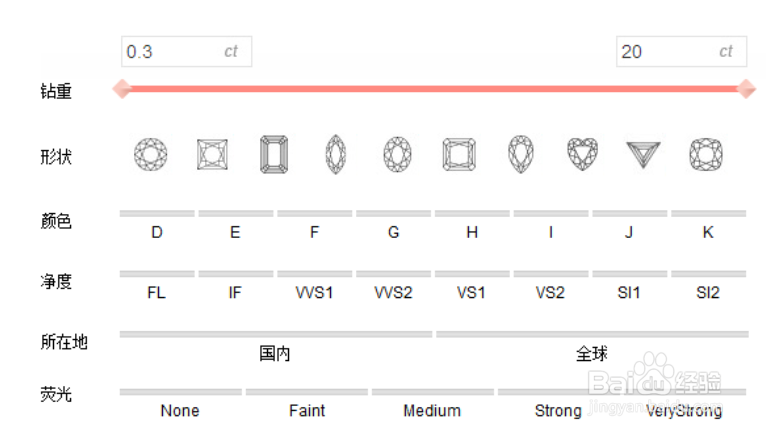The width and height of the screenshot is (767, 434).
Task: Select the emerald cut diamond shape
Action: click(274, 155)
